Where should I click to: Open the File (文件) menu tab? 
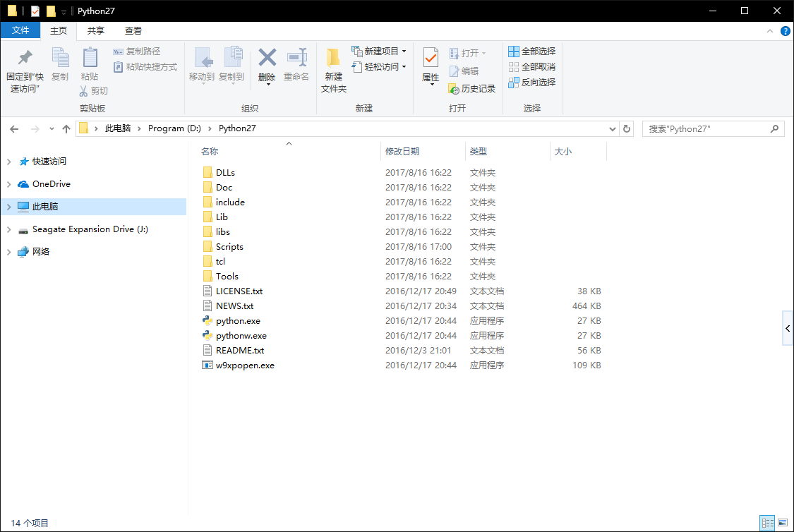[20, 30]
